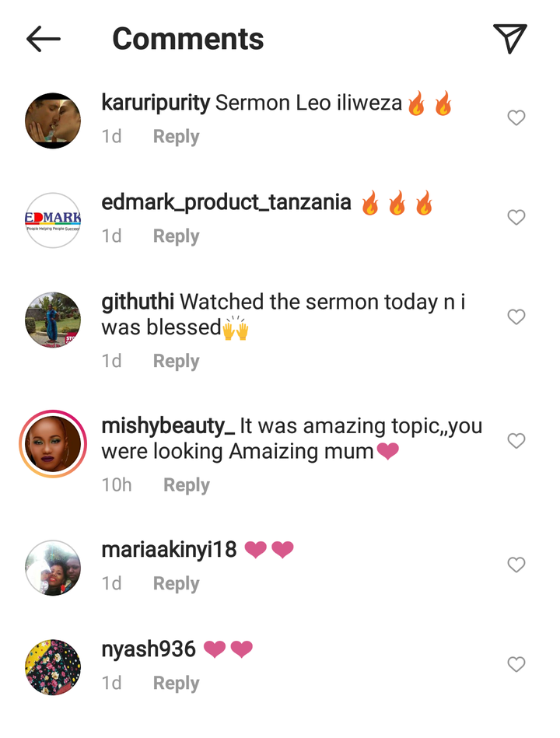Like edmark_product_tanzania's comment heart
The height and width of the screenshot is (738, 560).
[x=516, y=217]
